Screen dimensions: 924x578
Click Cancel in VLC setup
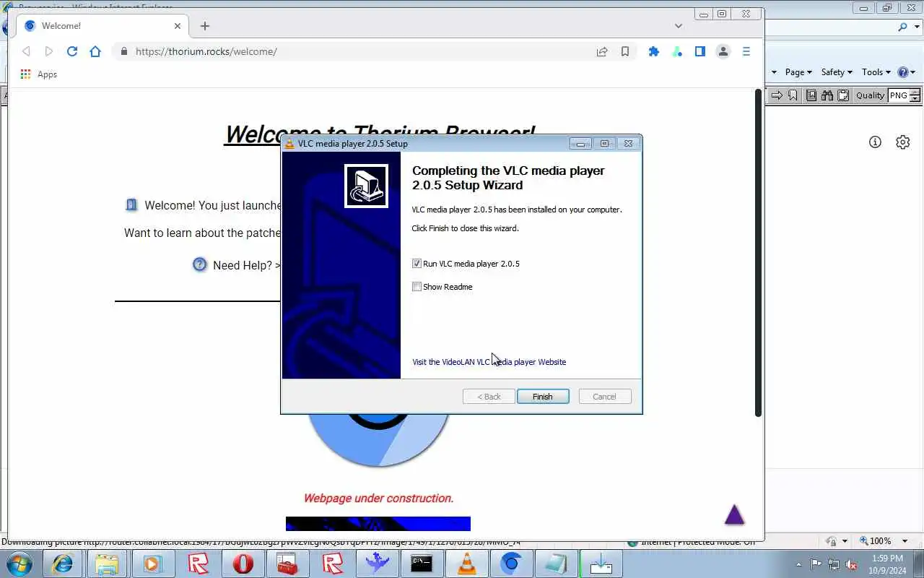[x=605, y=397]
